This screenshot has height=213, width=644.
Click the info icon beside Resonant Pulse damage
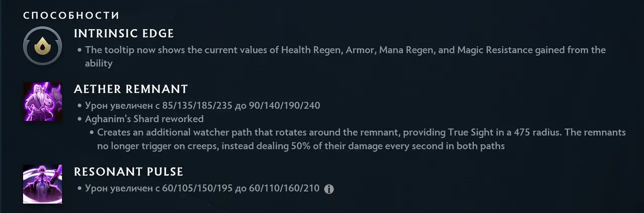(x=329, y=189)
